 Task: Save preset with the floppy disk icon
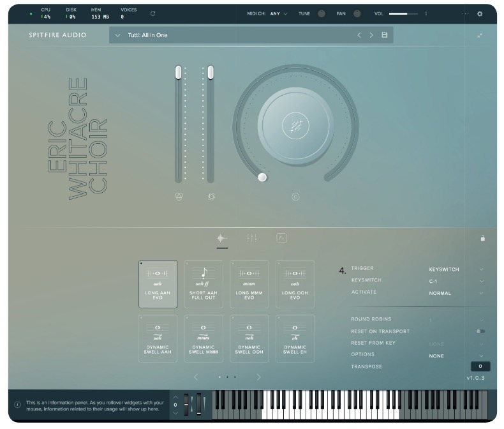384,34
